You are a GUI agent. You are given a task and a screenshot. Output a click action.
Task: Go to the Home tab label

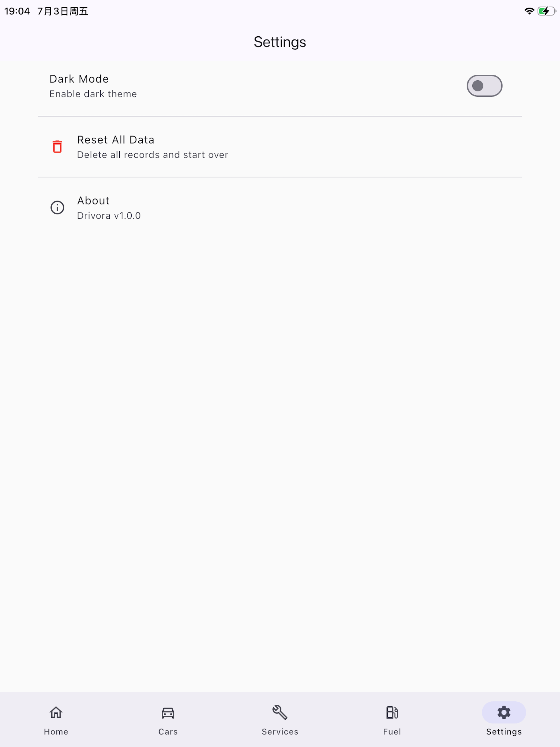pos(56,732)
